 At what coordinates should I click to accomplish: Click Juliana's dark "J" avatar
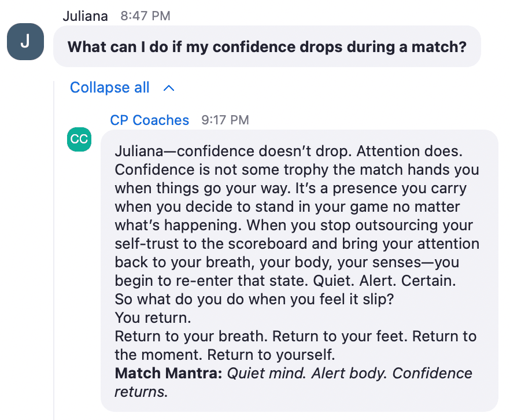tap(25, 42)
